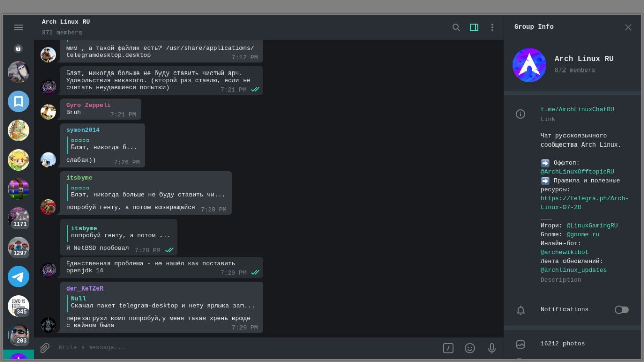
Task: Open the archived chats folder icon
Action: (18, 49)
